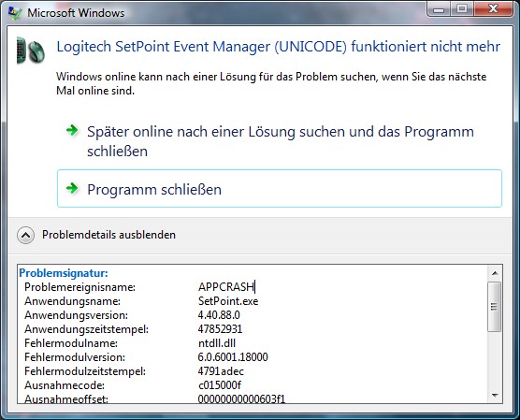Click the scrollbar track below the thumb
The width and height of the screenshot is (520, 420).
click(x=495, y=359)
